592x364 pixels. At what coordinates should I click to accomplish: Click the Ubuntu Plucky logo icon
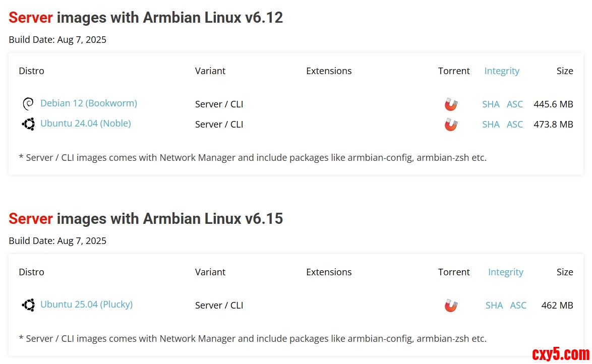click(28, 305)
